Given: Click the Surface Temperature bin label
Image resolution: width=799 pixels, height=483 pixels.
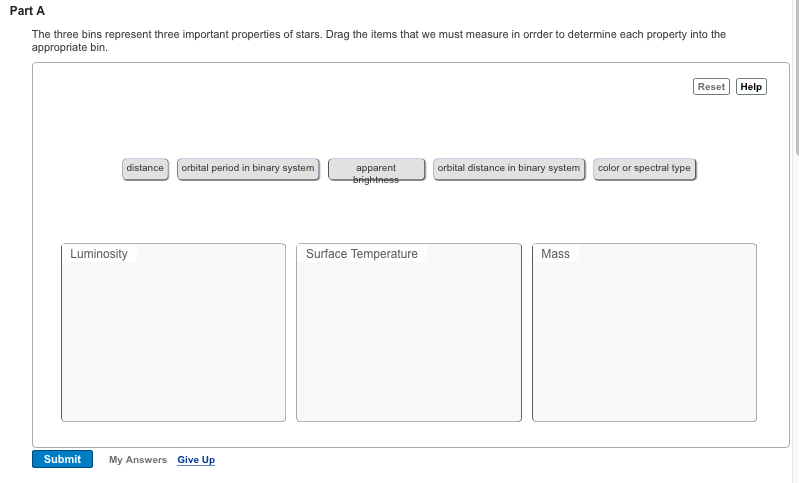Looking at the screenshot, I should tap(361, 254).
